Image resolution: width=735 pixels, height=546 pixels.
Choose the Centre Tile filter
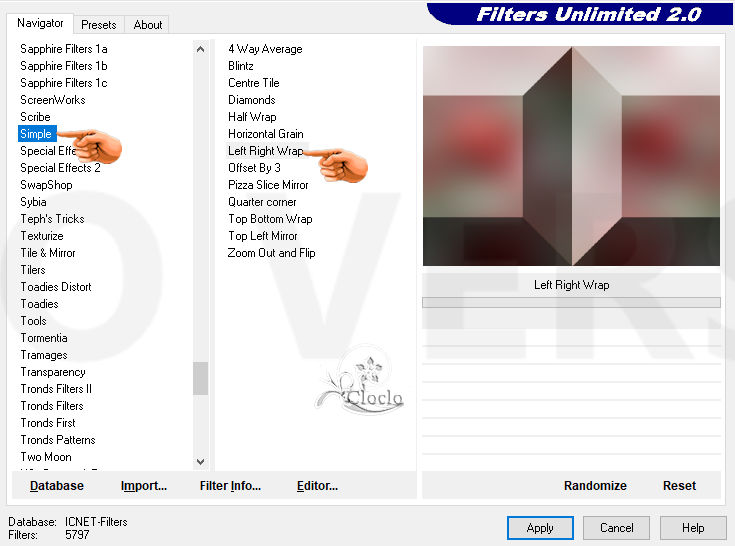[254, 83]
